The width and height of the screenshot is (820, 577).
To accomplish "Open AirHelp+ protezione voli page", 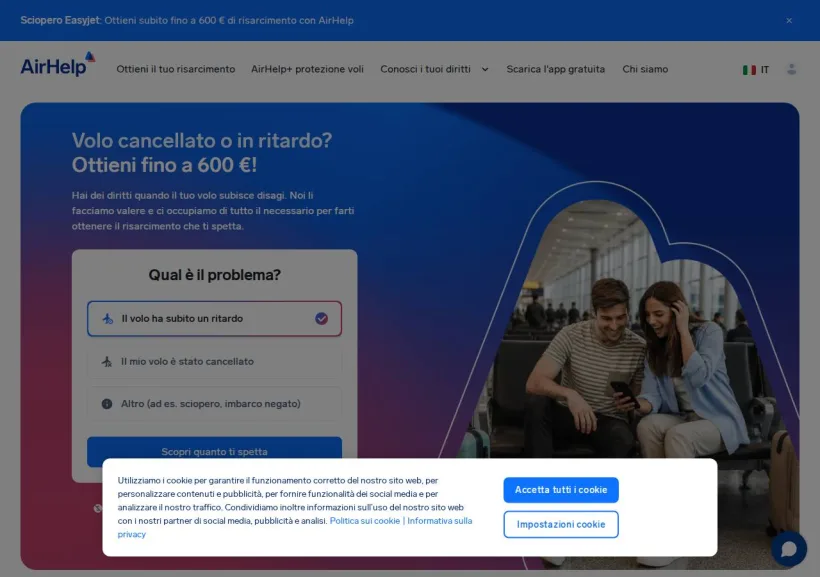I will [x=307, y=69].
